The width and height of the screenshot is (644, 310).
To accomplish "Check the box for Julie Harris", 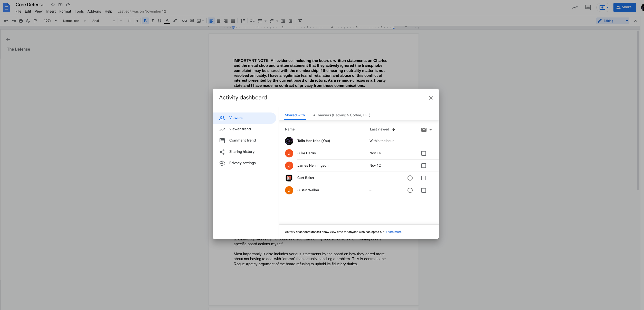I will [423, 153].
